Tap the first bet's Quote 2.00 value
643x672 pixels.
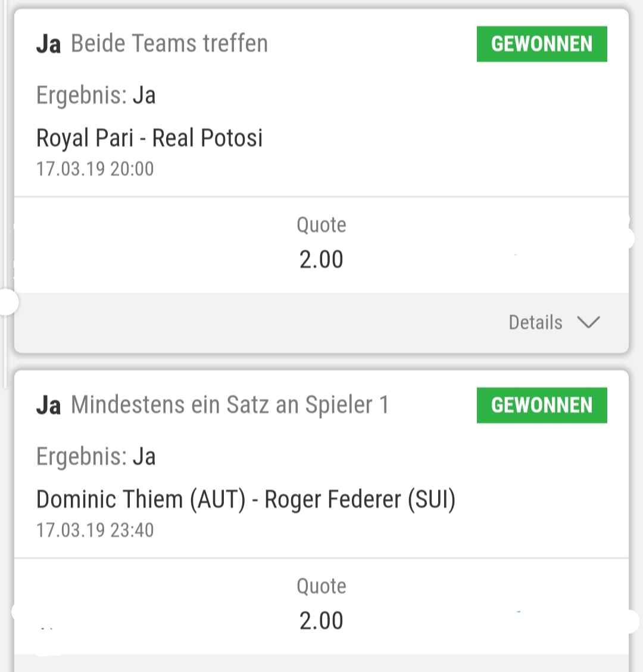pos(321,260)
